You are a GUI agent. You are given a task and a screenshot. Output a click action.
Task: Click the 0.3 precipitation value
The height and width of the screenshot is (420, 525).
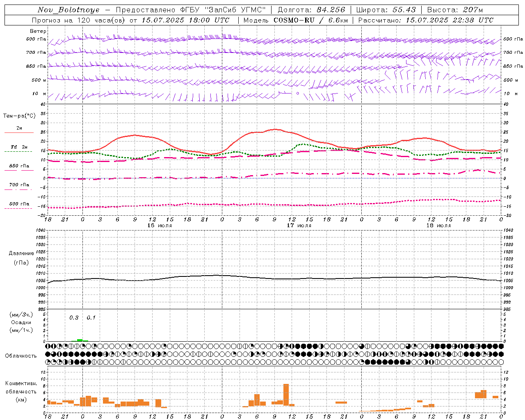coord(74,317)
